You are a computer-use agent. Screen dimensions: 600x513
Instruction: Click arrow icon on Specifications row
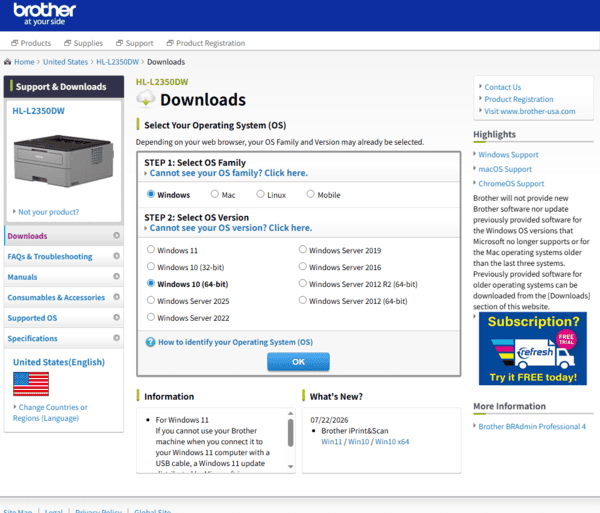116,338
